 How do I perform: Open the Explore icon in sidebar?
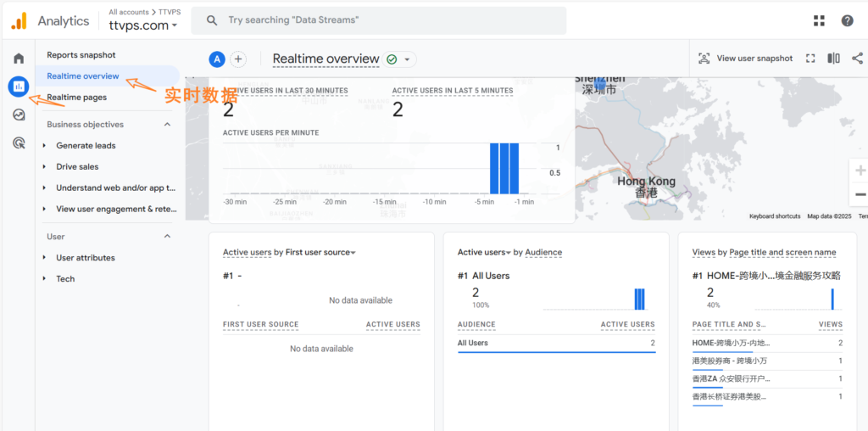tap(18, 115)
